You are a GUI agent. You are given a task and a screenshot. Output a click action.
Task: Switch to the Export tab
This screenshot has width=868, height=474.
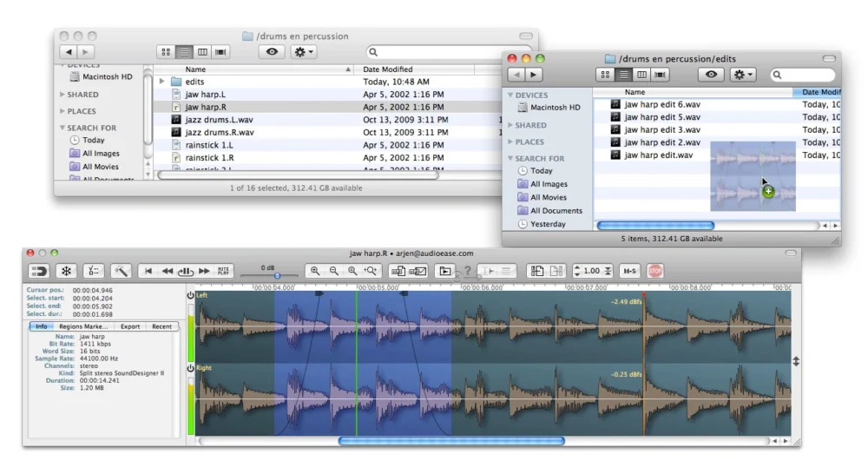click(130, 326)
